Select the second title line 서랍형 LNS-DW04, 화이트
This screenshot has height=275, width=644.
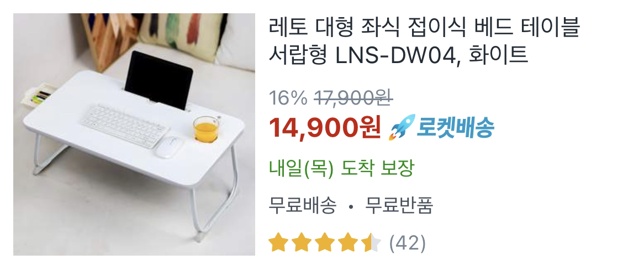[398, 55]
